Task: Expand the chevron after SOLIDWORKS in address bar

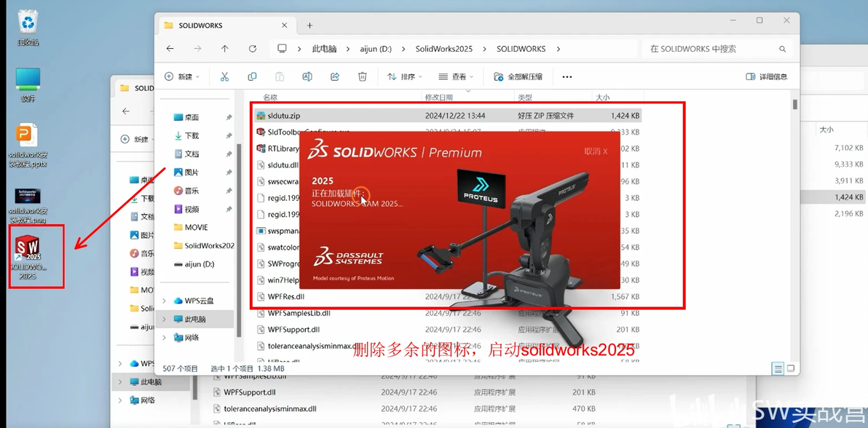Action: [x=559, y=49]
